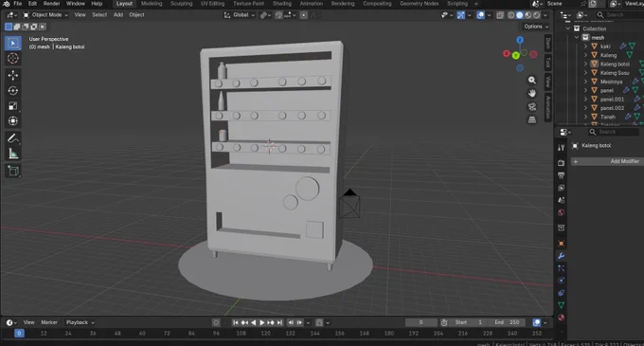Toggle viewport gizmos
The height and width of the screenshot is (346, 644).
click(x=461, y=15)
